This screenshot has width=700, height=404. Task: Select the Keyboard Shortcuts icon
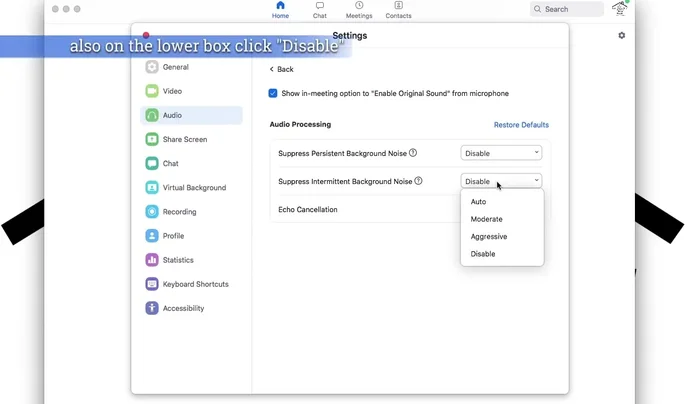tap(152, 284)
